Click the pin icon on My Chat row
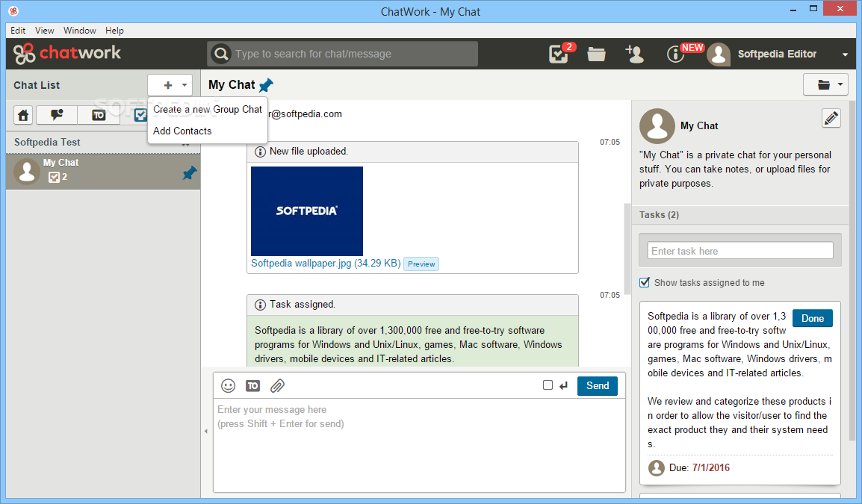 pyautogui.click(x=189, y=174)
